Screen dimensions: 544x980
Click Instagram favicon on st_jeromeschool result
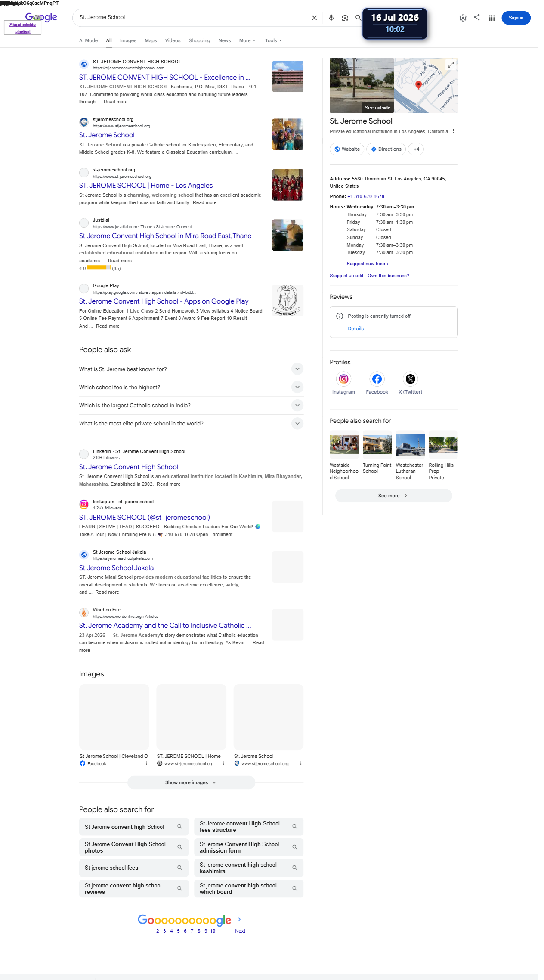[84, 504]
